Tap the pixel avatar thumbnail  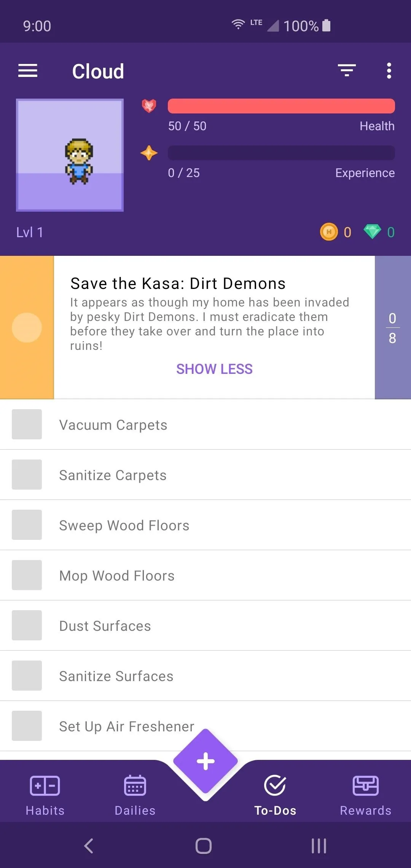70,155
